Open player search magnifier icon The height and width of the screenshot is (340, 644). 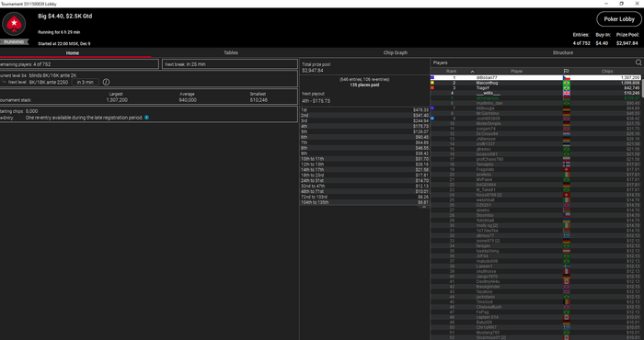coord(638,62)
